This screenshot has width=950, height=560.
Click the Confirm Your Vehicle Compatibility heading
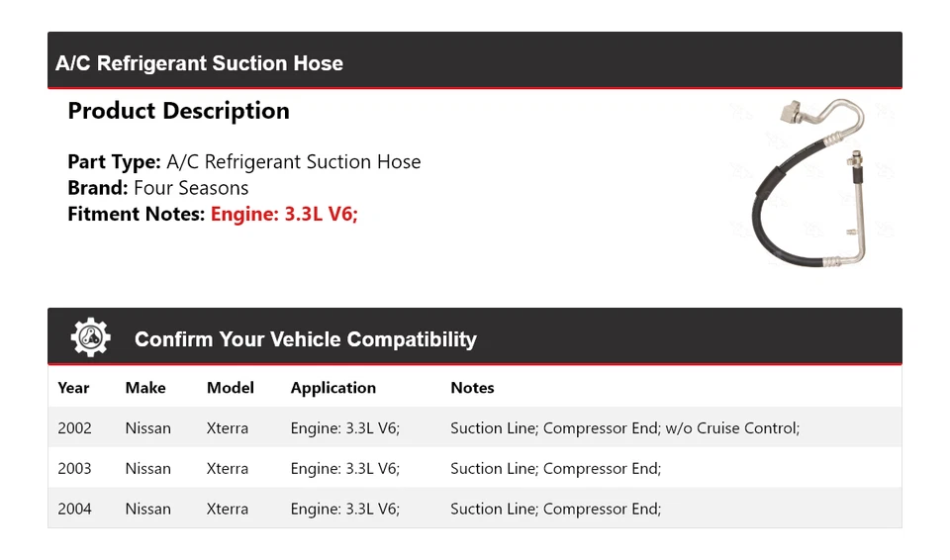coord(305,339)
